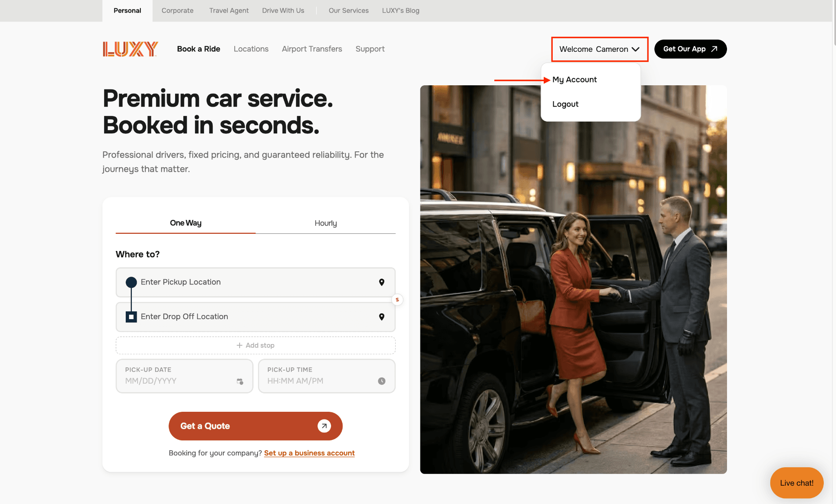Screen dimensions: 836x504
Task: Visit Our Services page
Action: point(349,11)
